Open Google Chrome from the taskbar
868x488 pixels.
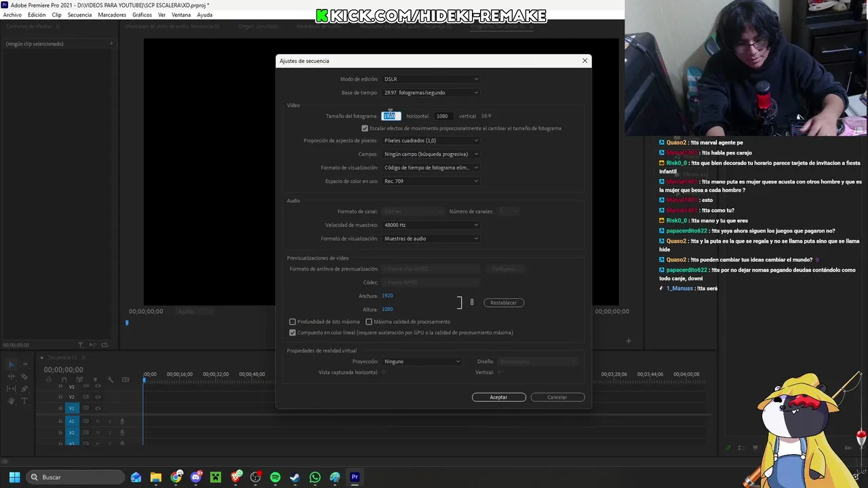(176, 477)
